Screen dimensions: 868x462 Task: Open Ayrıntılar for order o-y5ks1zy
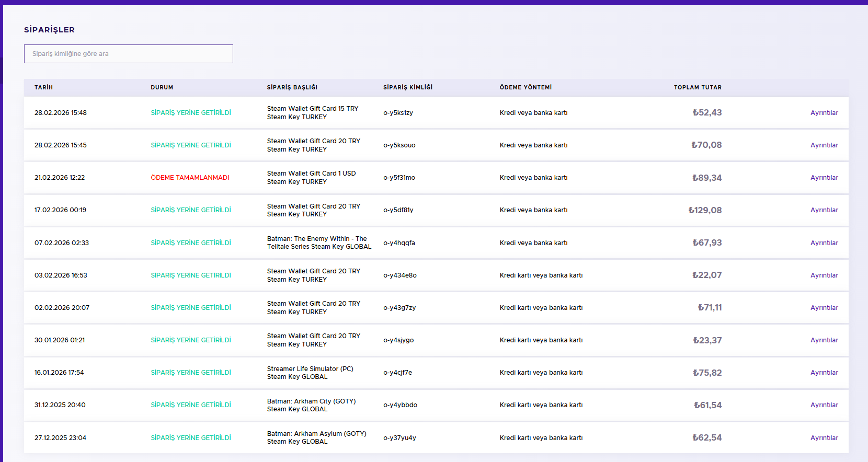(824, 113)
